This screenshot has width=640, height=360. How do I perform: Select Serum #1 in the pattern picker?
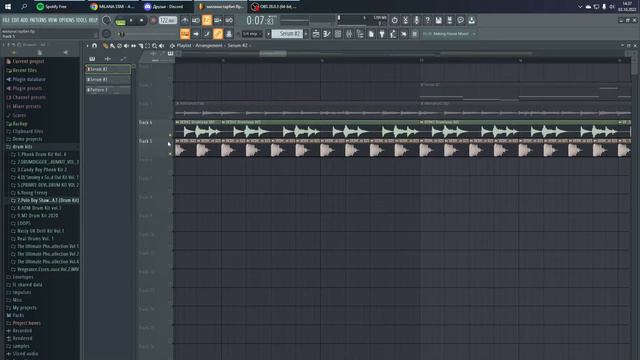(x=108, y=80)
